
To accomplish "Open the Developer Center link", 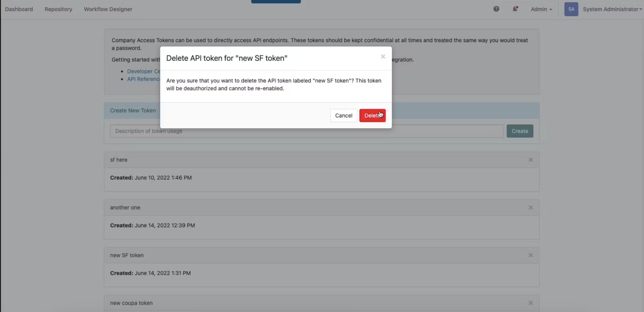I will point(144,71).
